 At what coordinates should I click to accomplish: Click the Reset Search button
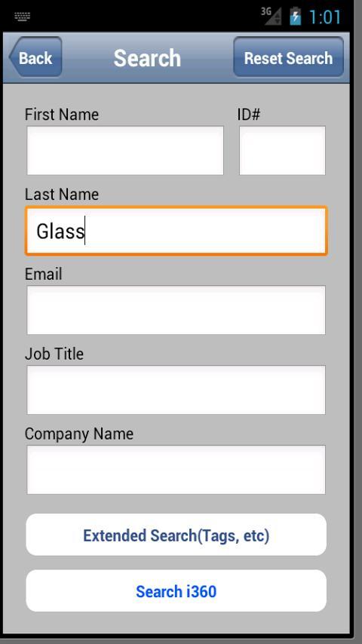288,57
